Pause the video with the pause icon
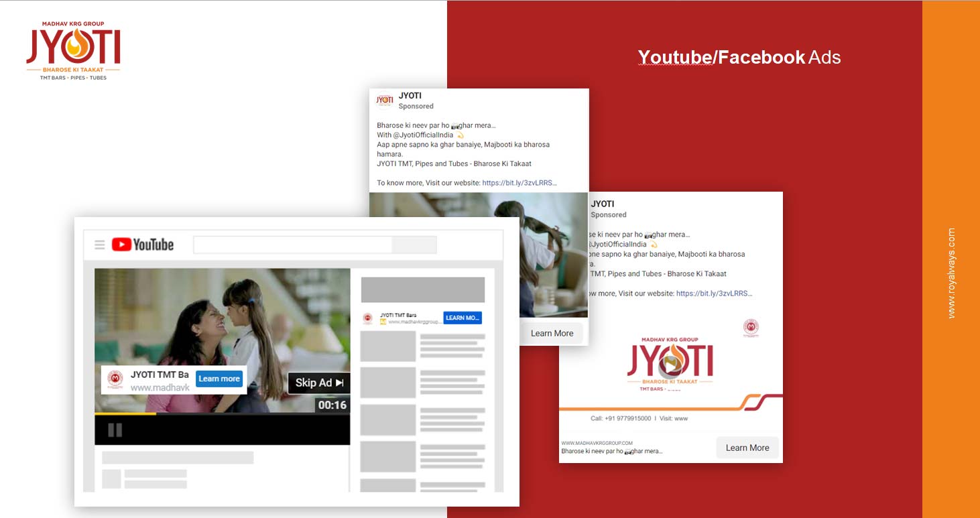Viewport: 980px width, 518px height. pos(115,430)
